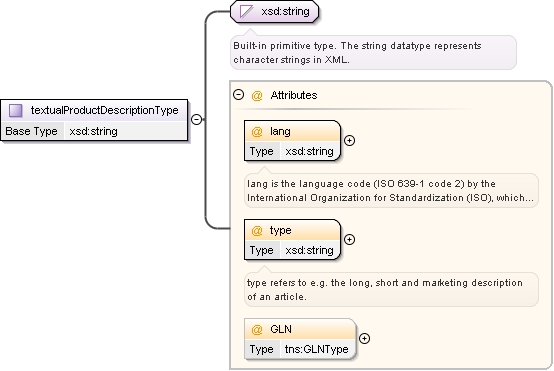The image size is (554, 371).
Task: Click the Type label in GLN box
Action: (261, 349)
